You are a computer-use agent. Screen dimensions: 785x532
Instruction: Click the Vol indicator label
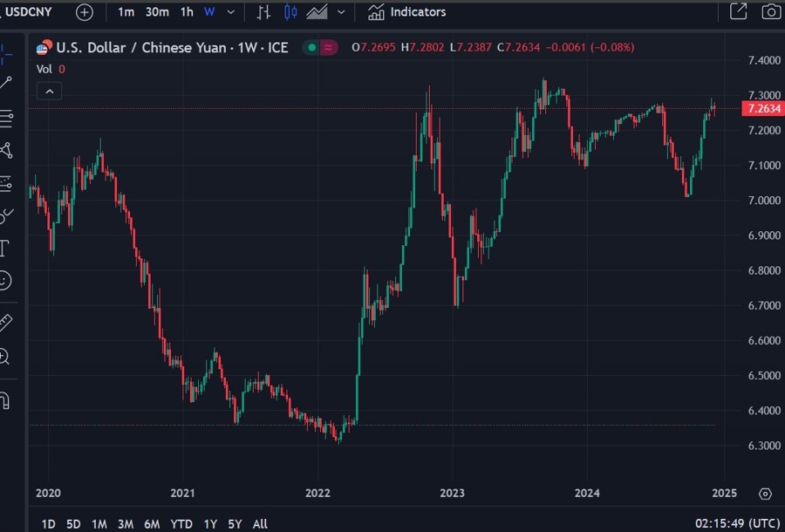point(44,69)
